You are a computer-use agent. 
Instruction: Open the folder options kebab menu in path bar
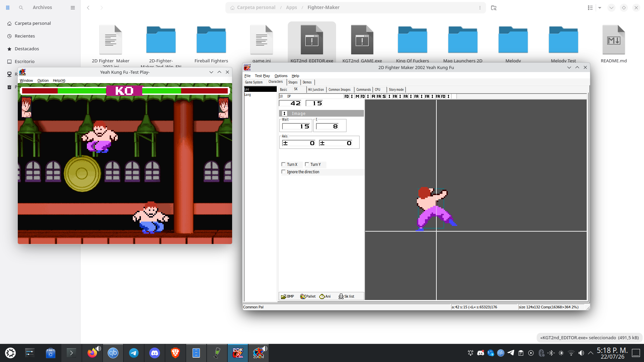tap(480, 7)
